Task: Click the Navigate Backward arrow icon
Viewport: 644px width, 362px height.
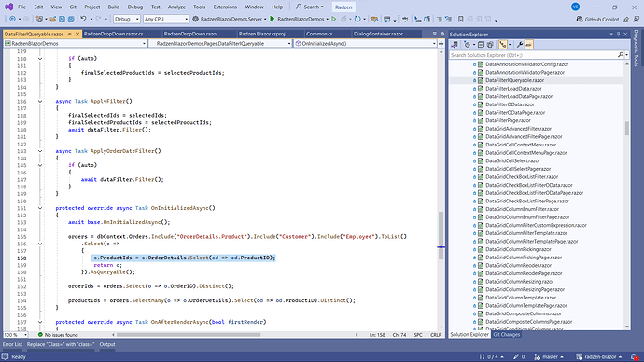Action: (x=12, y=19)
